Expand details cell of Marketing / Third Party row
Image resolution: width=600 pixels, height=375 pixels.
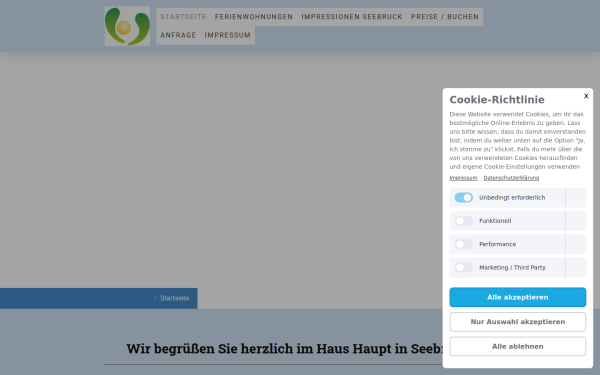pos(576,267)
